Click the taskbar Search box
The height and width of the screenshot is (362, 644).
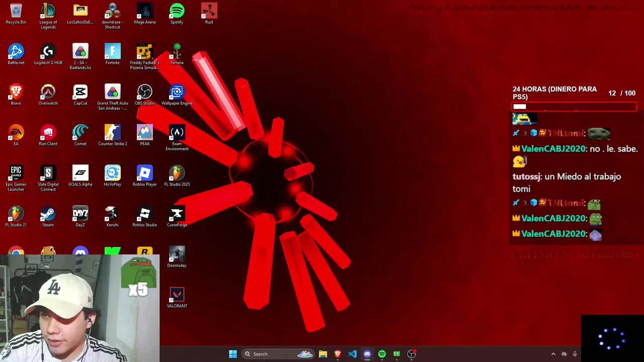click(277, 354)
